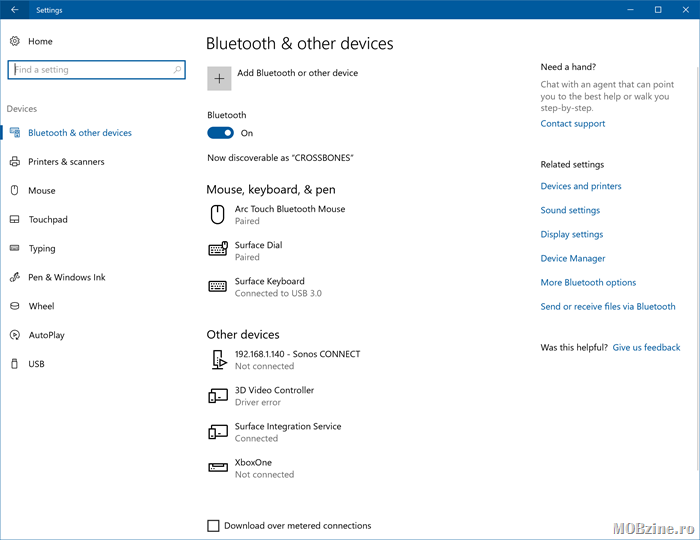Click the Home gear icon
Screen dimensions: 700x540
pos(15,41)
